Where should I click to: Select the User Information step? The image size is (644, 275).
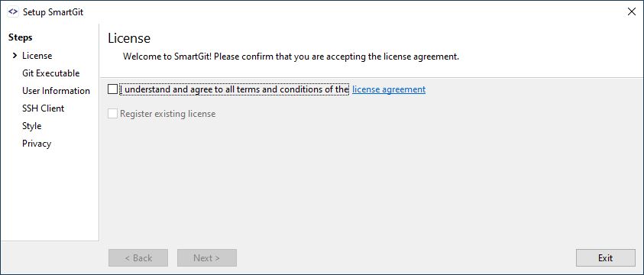click(x=56, y=91)
